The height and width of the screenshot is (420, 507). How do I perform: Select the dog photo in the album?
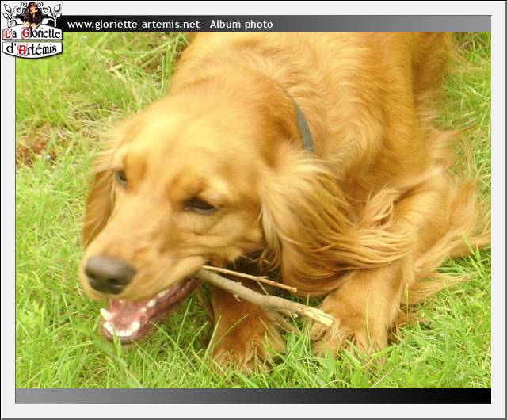tap(253, 210)
